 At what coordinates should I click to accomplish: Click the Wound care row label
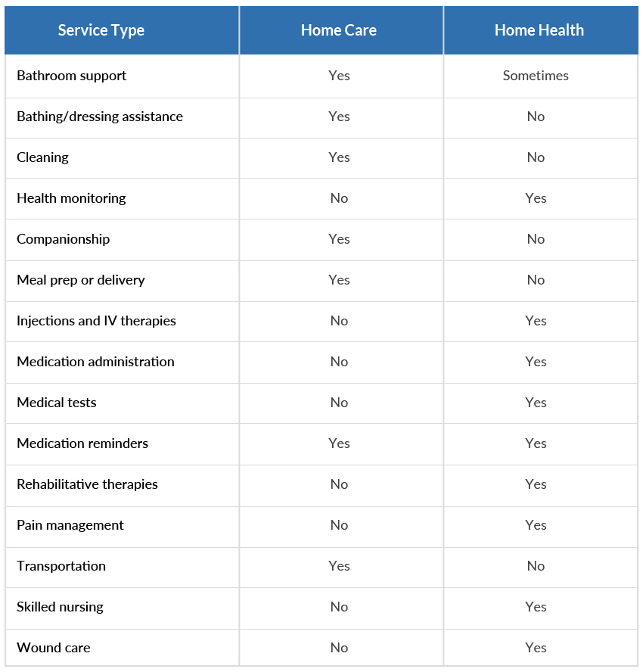click(x=54, y=648)
